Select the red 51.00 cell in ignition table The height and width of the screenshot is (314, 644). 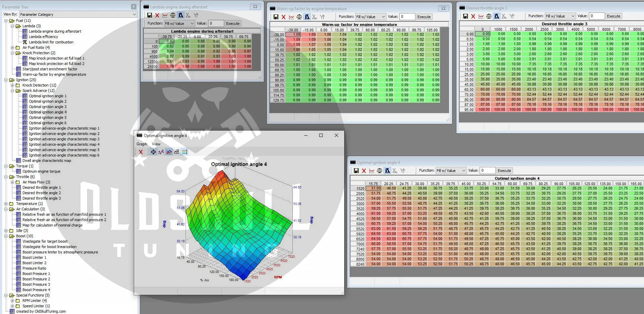(x=373, y=188)
